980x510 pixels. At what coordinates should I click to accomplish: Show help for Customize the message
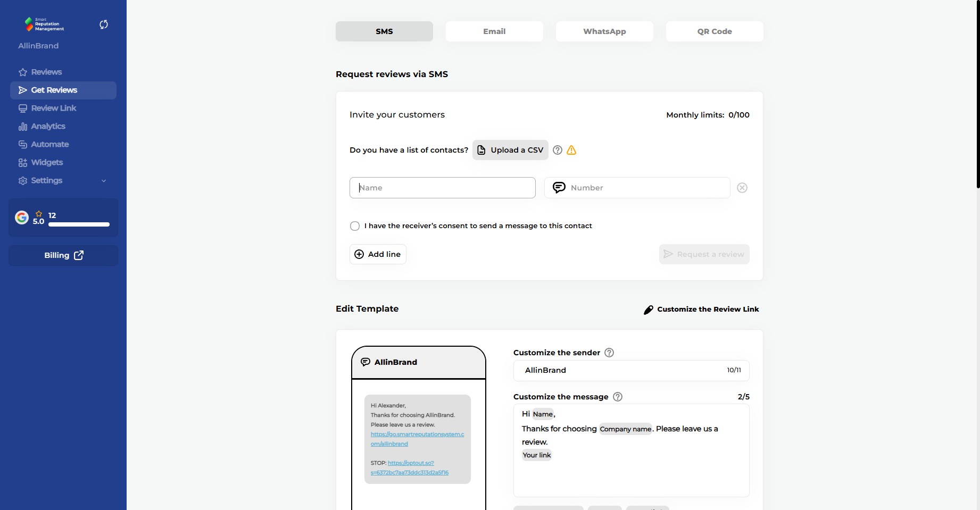(618, 397)
